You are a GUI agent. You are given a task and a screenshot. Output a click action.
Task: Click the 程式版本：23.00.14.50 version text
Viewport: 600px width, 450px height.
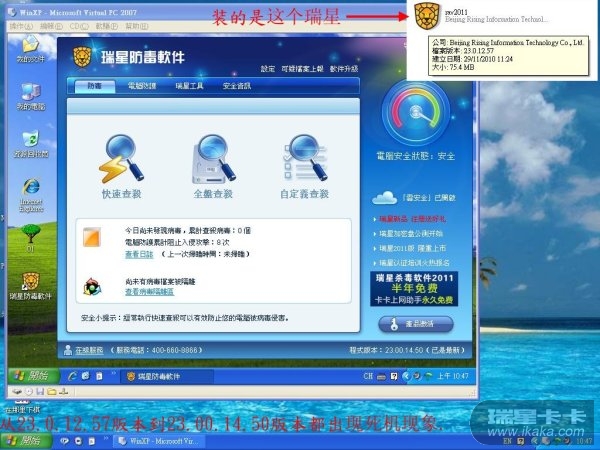coord(407,350)
